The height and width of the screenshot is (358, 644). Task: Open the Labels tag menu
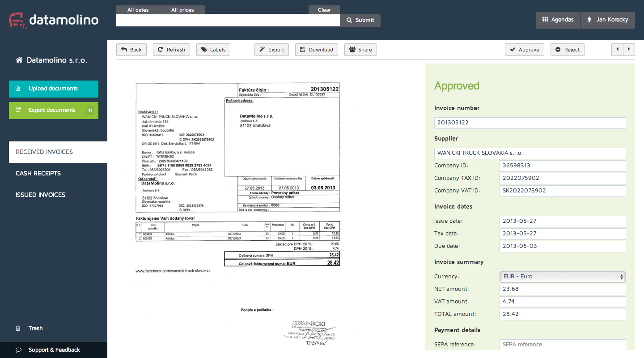click(213, 50)
